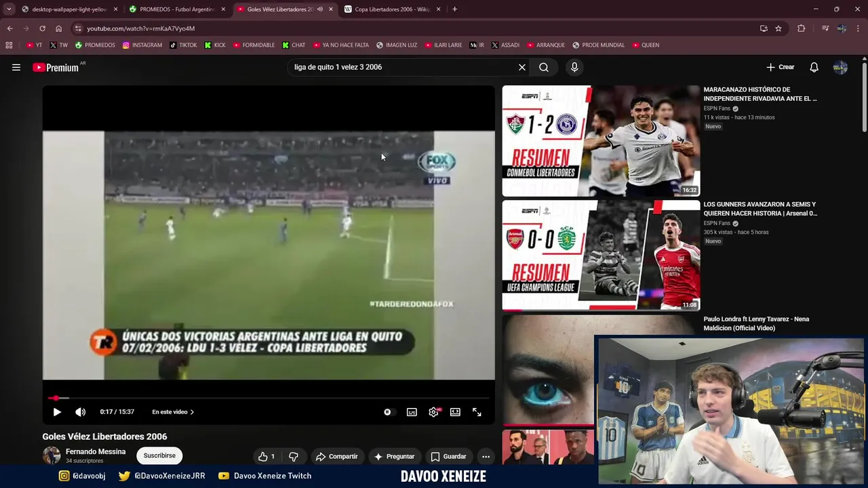Go back in browser history
The image size is (868, 488).
pyautogui.click(x=9, y=28)
